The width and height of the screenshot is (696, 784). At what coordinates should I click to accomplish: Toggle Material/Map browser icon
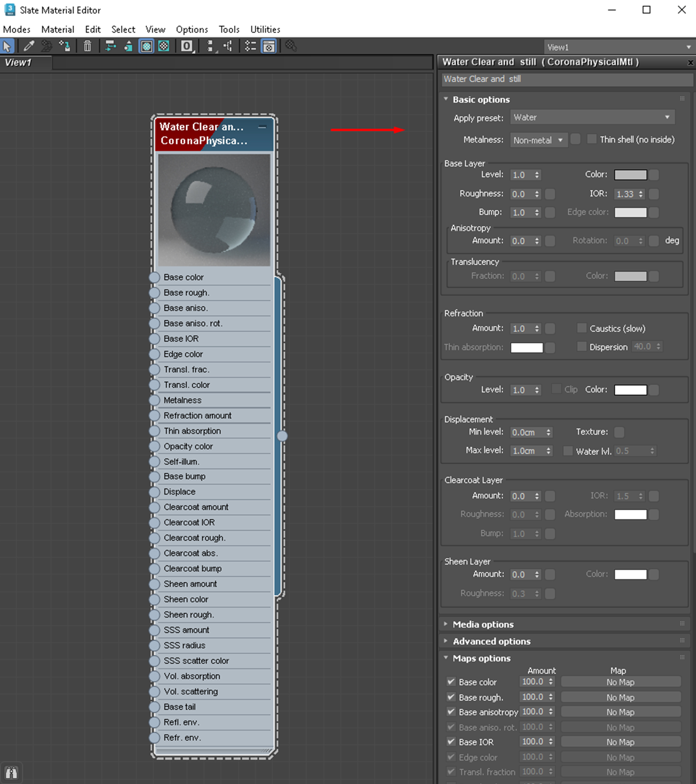[250, 46]
